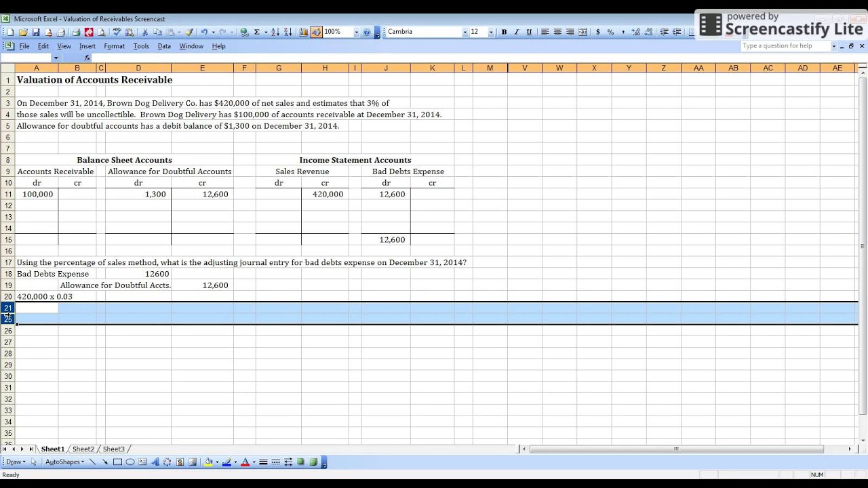Click the Currency style dollar icon
The image size is (868, 488).
[x=597, y=32]
